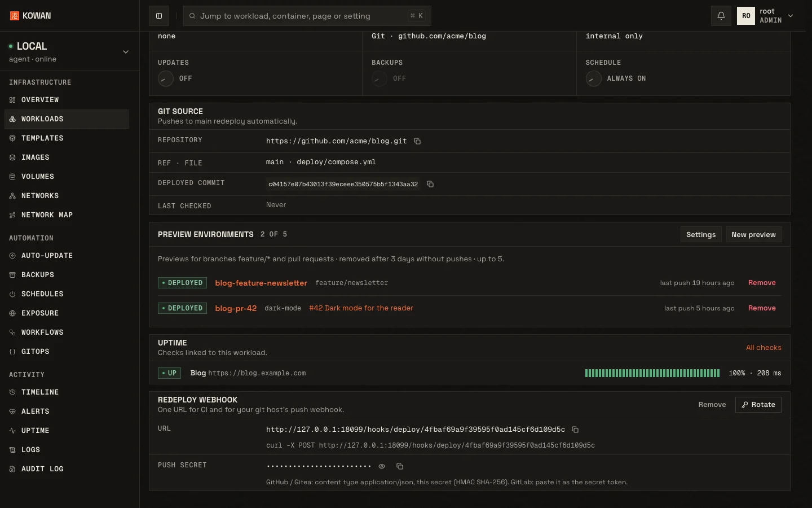
Task: Go to Templates page
Action: [67, 138]
